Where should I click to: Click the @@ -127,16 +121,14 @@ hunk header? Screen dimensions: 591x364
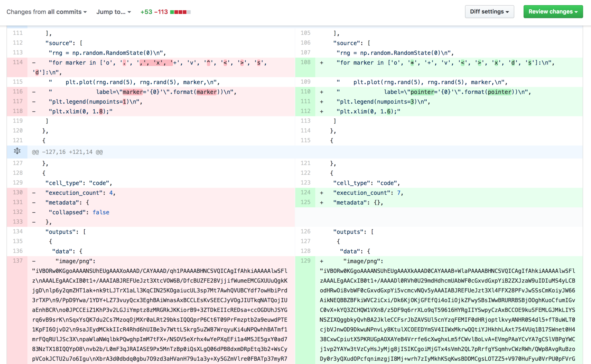(67, 152)
